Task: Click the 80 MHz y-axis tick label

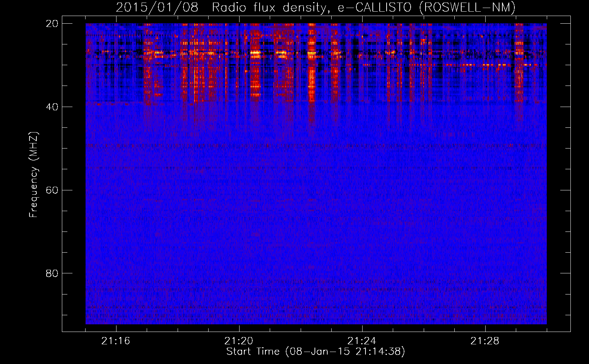Action: coord(52,273)
